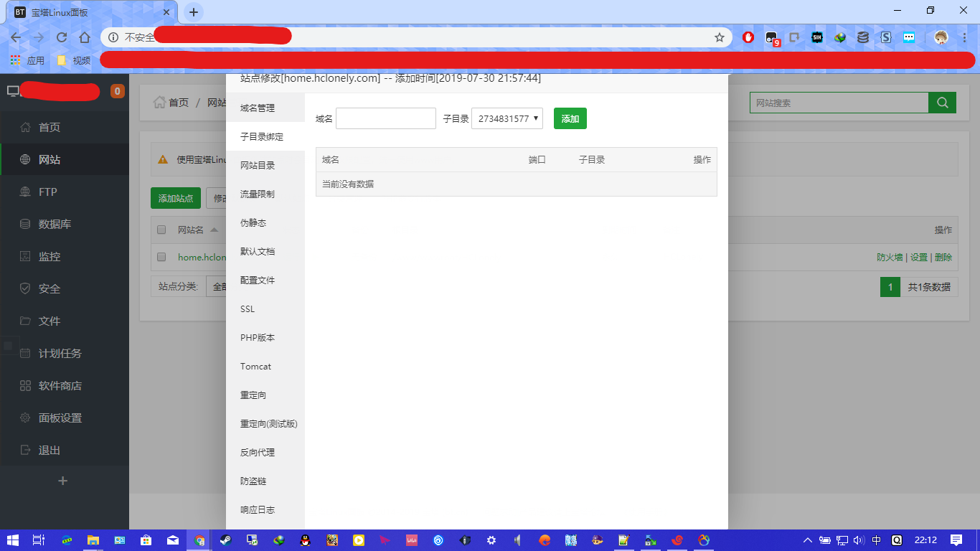Click the green 添加 button
The image size is (980, 551).
tap(570, 118)
